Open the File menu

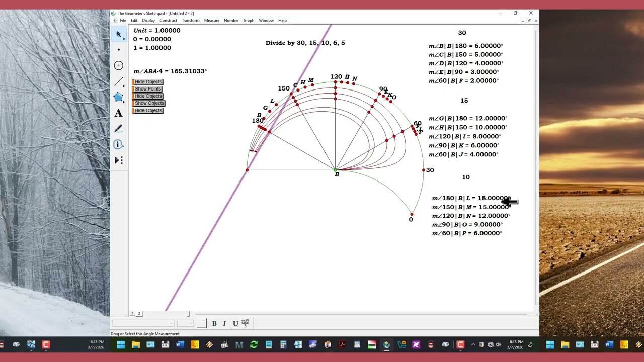point(123,21)
